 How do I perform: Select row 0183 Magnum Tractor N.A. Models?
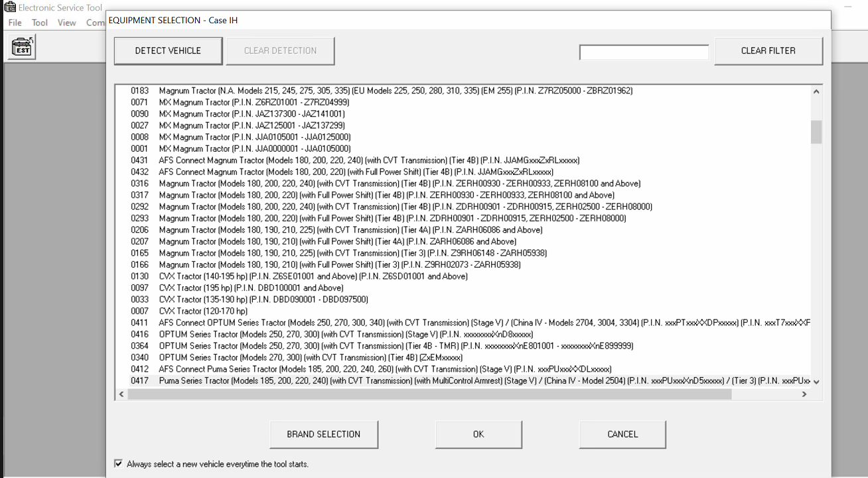(463, 91)
